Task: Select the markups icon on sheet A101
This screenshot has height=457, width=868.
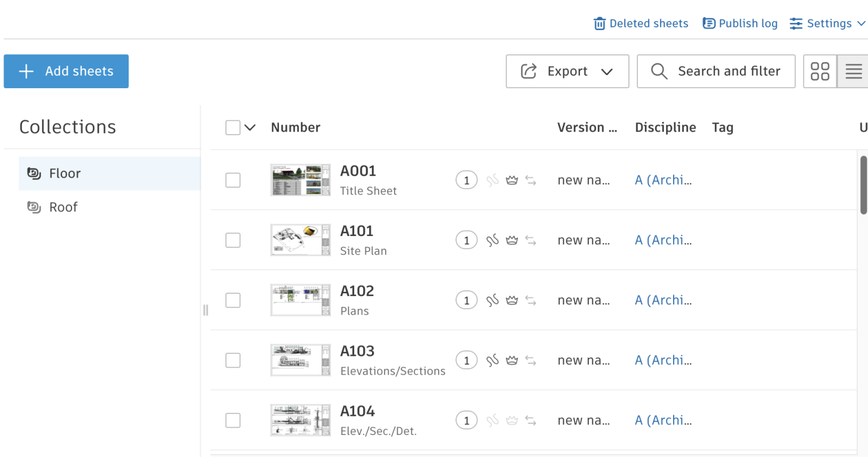Action: click(492, 240)
